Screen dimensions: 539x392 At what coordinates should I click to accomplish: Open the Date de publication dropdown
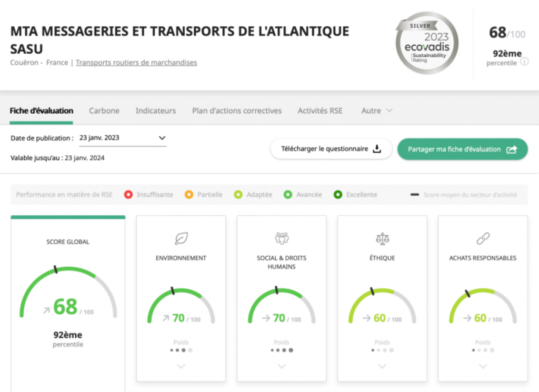click(x=123, y=138)
